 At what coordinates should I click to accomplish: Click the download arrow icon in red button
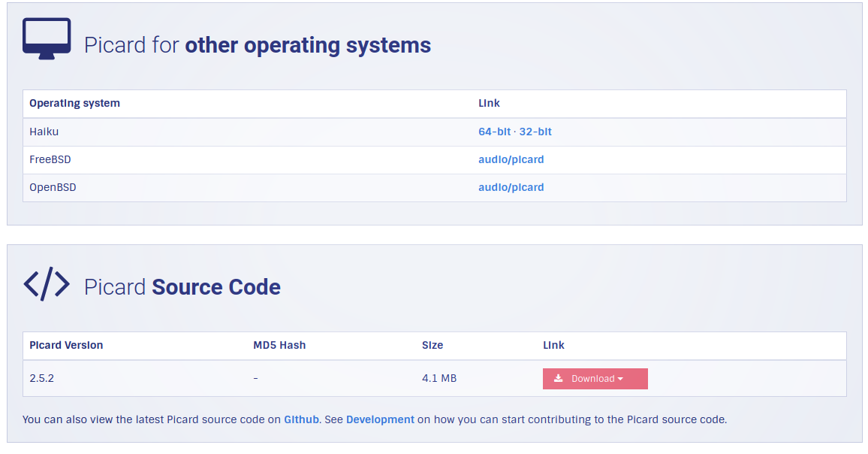tap(558, 378)
